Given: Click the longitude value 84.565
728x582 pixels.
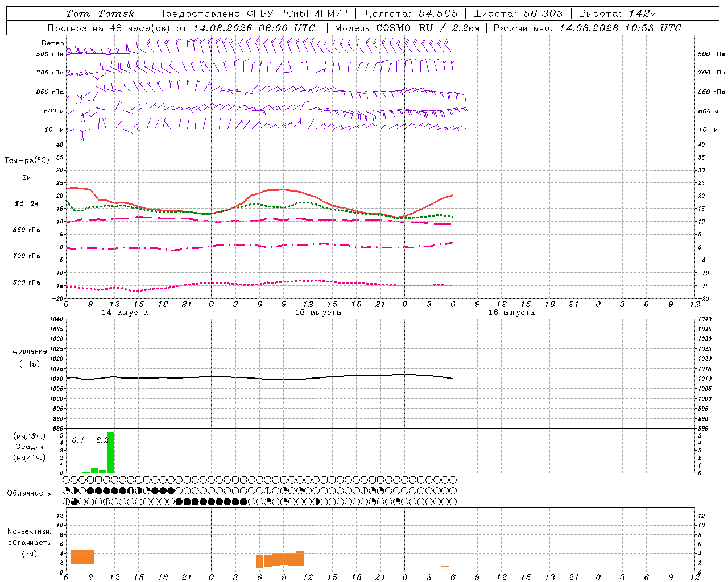Looking at the screenshot, I should [438, 14].
